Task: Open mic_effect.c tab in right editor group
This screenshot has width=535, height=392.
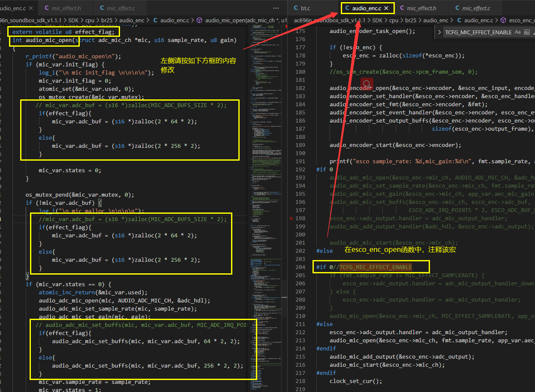Action: [476, 8]
